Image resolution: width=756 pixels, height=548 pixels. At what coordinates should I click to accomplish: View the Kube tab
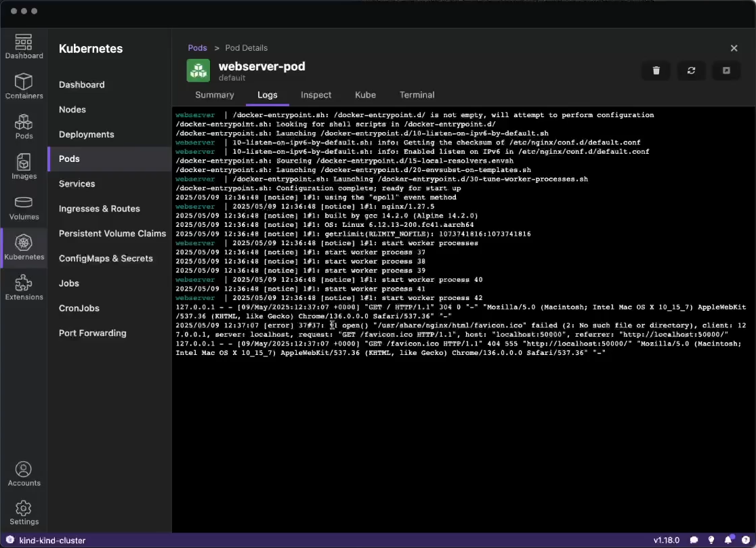pos(365,95)
